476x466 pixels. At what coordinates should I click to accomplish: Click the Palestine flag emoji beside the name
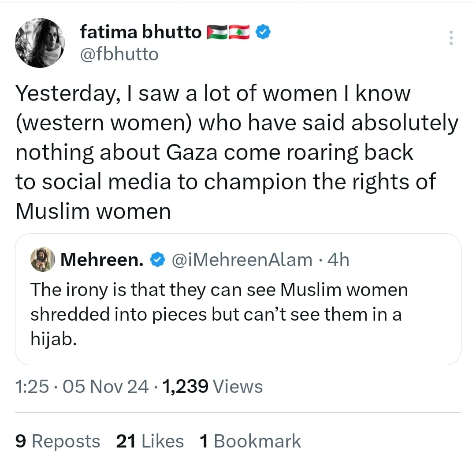tap(217, 32)
